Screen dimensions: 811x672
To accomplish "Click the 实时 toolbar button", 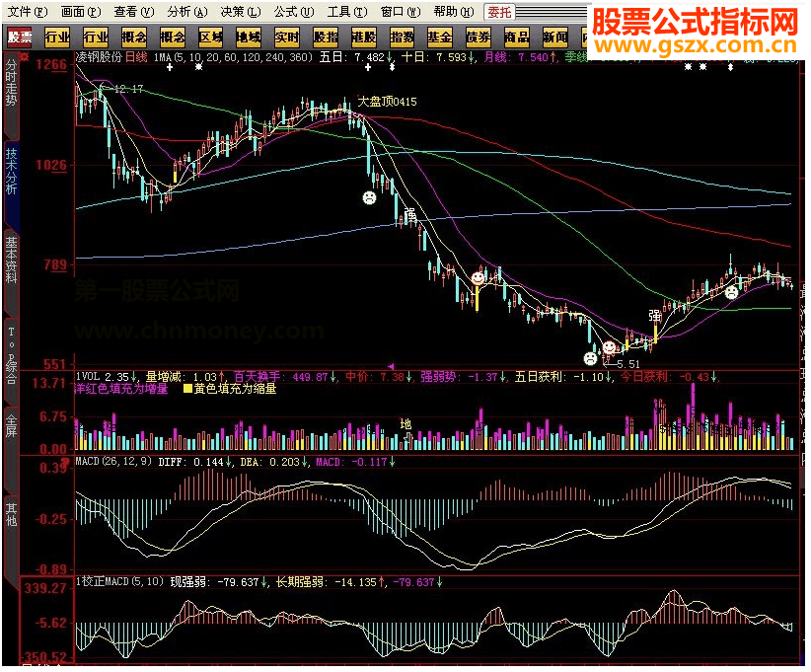I will tap(287, 37).
